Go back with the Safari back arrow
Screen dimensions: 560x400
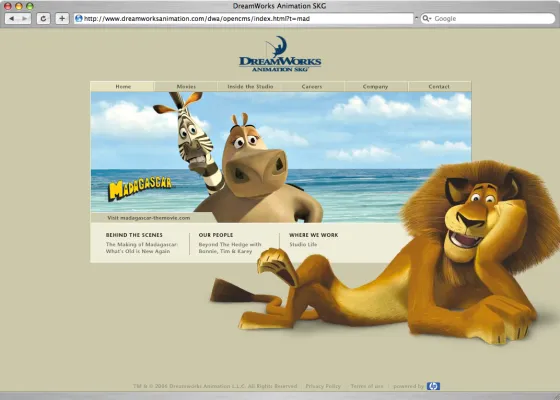pos(12,19)
